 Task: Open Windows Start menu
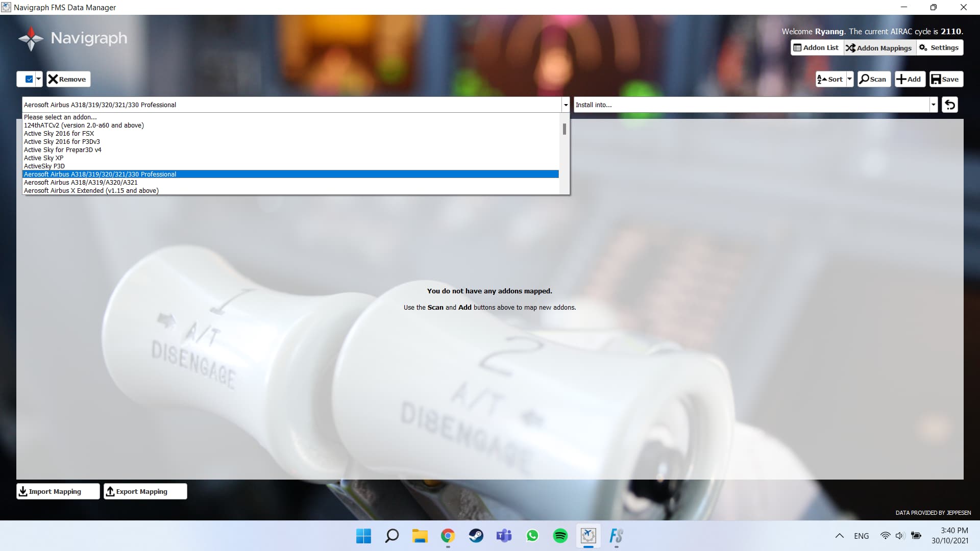363,536
